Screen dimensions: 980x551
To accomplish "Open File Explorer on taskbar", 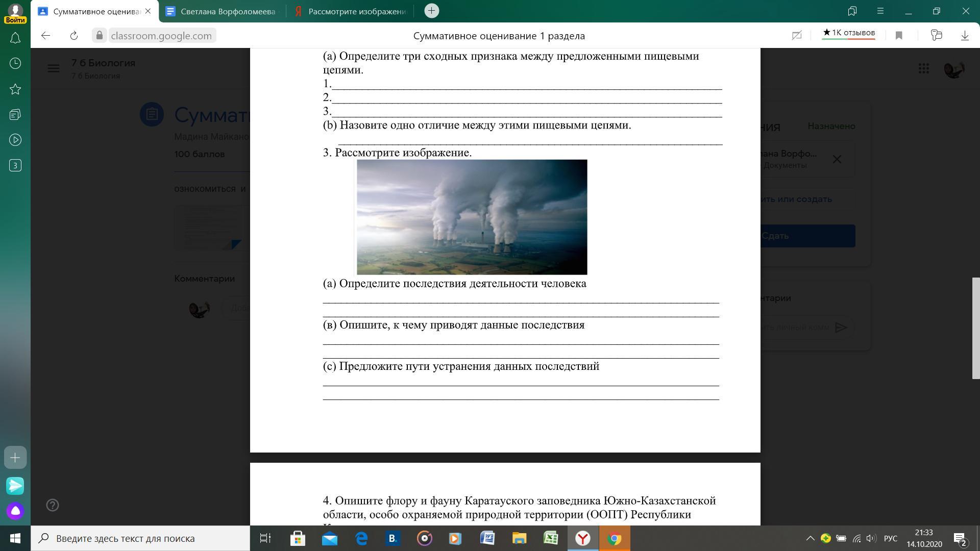I will point(519,538).
